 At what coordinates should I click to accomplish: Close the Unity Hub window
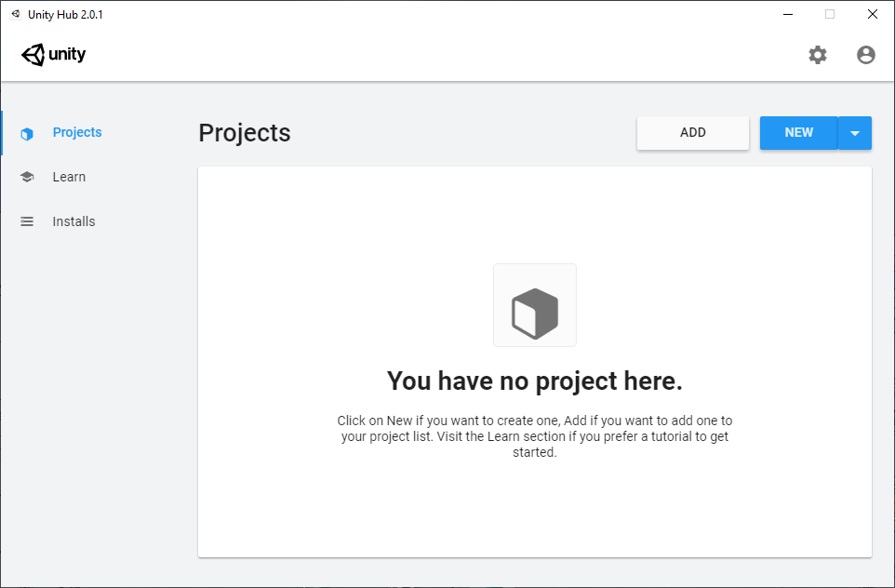coord(872,14)
